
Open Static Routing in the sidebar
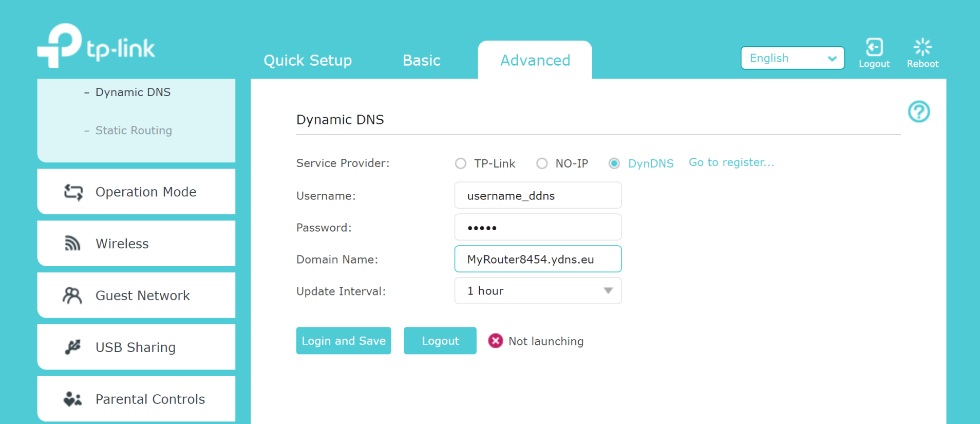pyautogui.click(x=134, y=131)
